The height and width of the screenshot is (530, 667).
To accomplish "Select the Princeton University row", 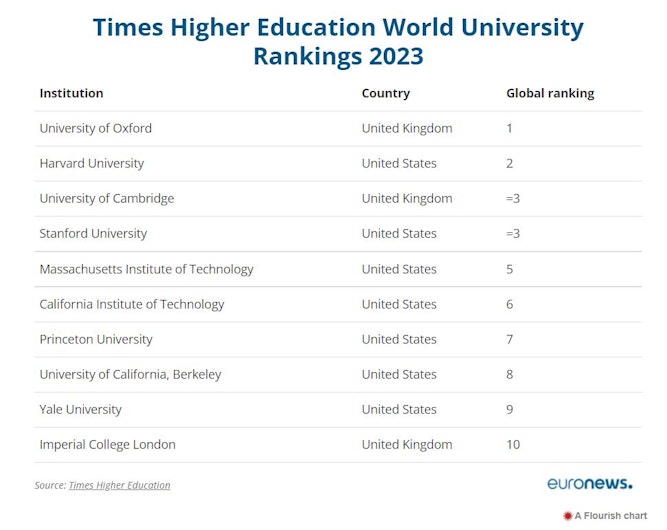I will pos(338,339).
